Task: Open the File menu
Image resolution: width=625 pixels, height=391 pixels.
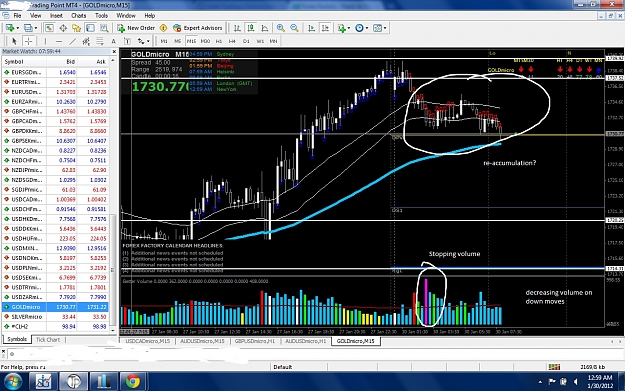Action: (x=18, y=16)
